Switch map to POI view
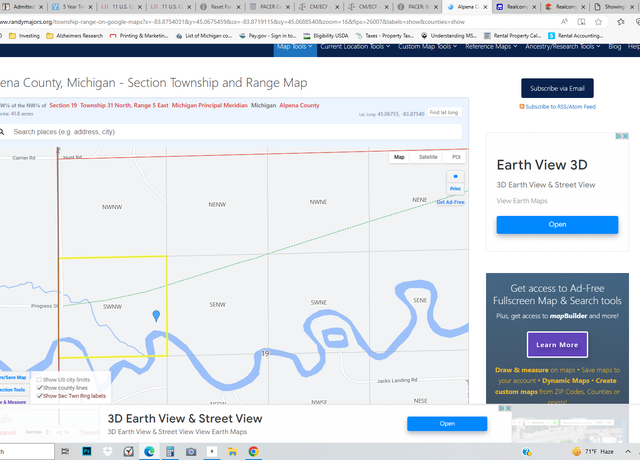The height and width of the screenshot is (460, 640). tap(456, 157)
